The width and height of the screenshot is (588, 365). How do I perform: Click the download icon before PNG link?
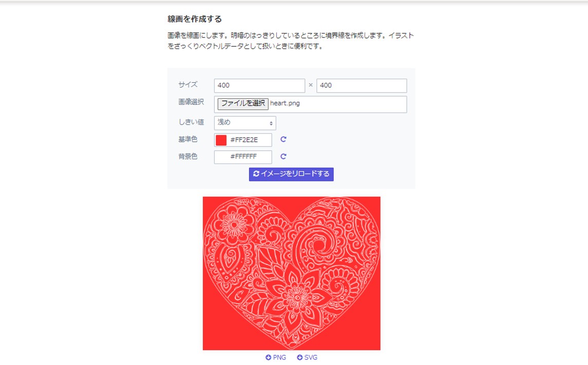[268, 357]
